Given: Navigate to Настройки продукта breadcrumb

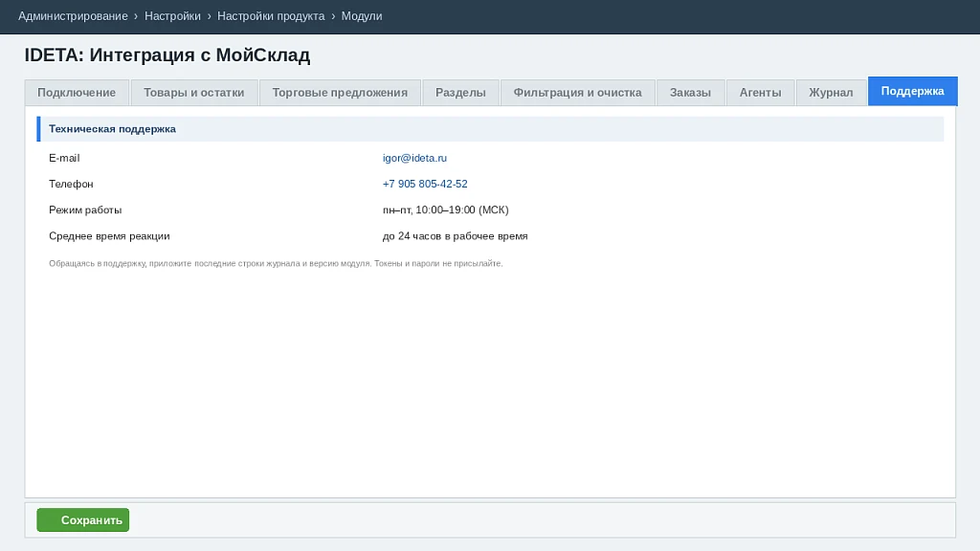Looking at the screenshot, I should [271, 16].
